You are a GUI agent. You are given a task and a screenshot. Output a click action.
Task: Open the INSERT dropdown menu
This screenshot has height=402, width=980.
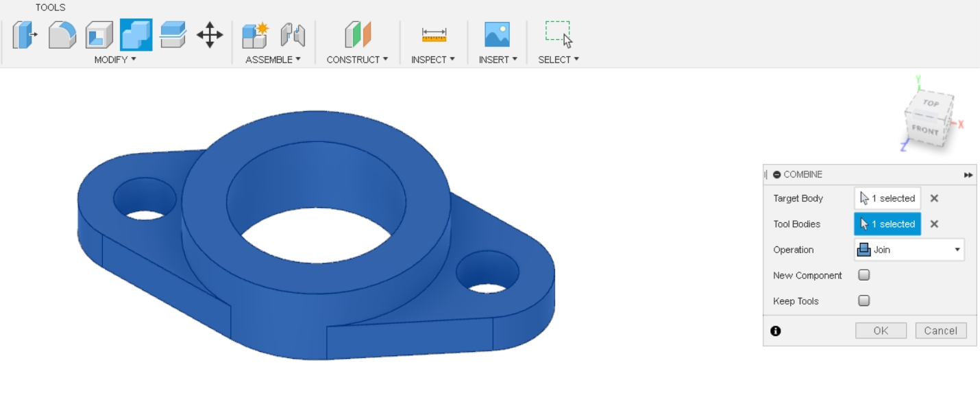point(498,60)
